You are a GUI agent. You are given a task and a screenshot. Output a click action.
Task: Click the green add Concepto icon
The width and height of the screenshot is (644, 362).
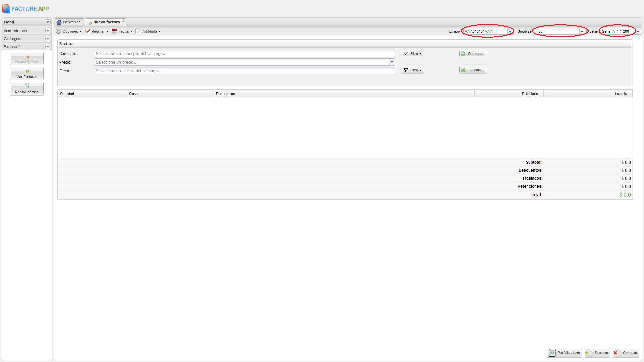[463, 54]
